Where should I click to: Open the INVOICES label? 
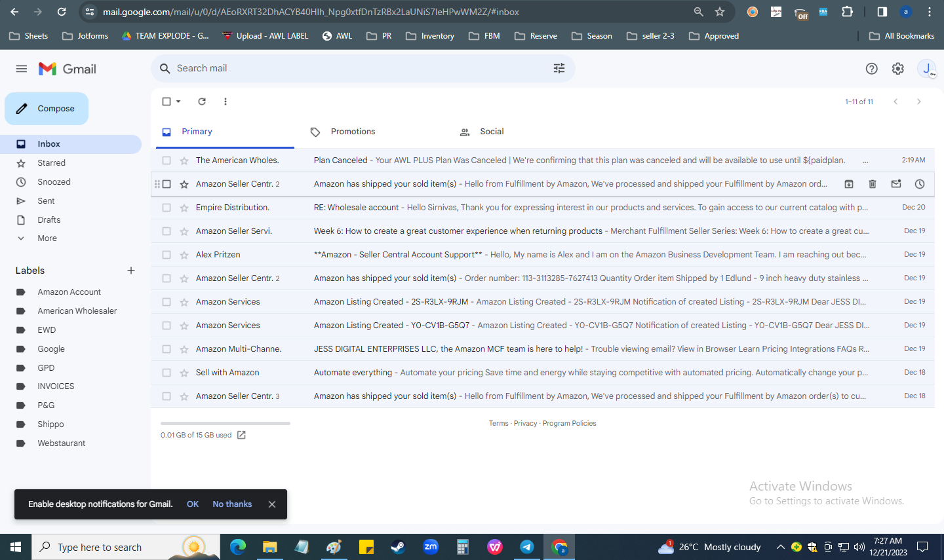56,386
